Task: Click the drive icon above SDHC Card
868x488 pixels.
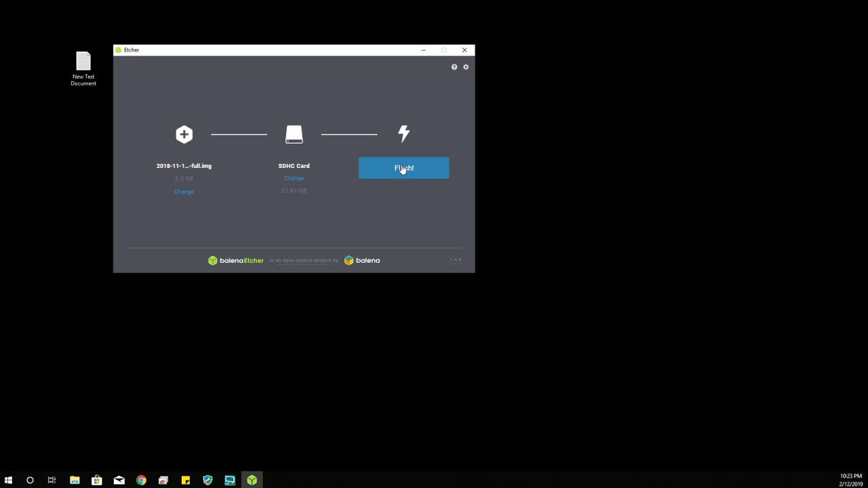Action: click(x=294, y=134)
